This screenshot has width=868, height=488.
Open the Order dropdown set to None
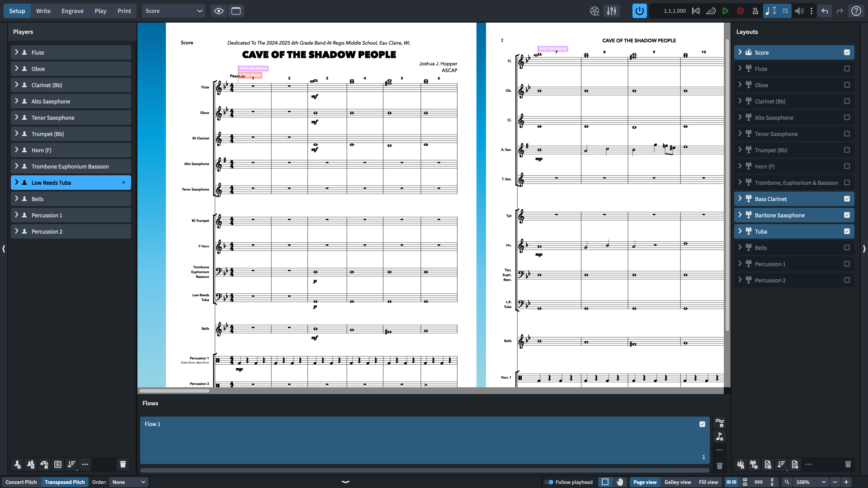[129, 482]
